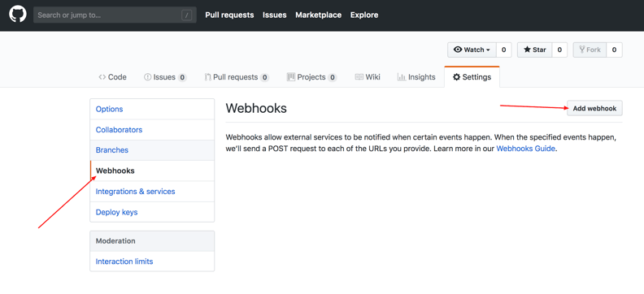Click the issue circle icon on Issues tab

[147, 77]
